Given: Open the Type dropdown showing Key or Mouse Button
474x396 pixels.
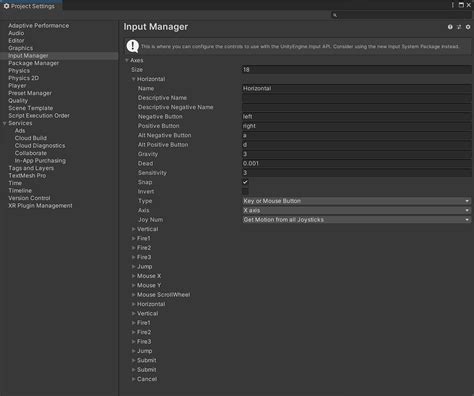Looking at the screenshot, I should click(x=356, y=201).
